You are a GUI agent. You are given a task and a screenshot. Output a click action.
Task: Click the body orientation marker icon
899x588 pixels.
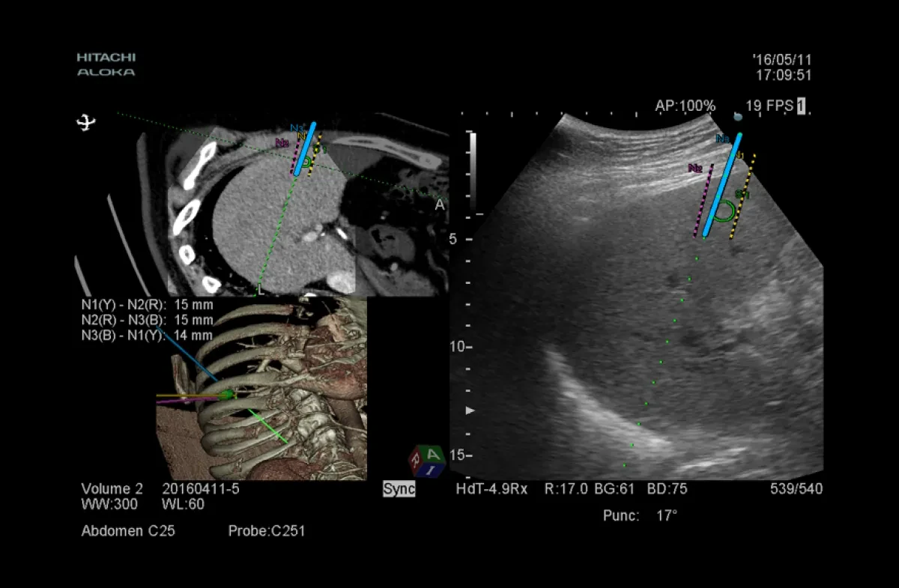87,122
